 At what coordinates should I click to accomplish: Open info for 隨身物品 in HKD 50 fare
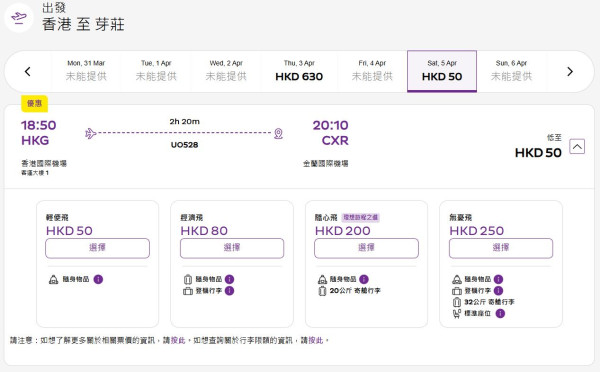[x=98, y=279]
